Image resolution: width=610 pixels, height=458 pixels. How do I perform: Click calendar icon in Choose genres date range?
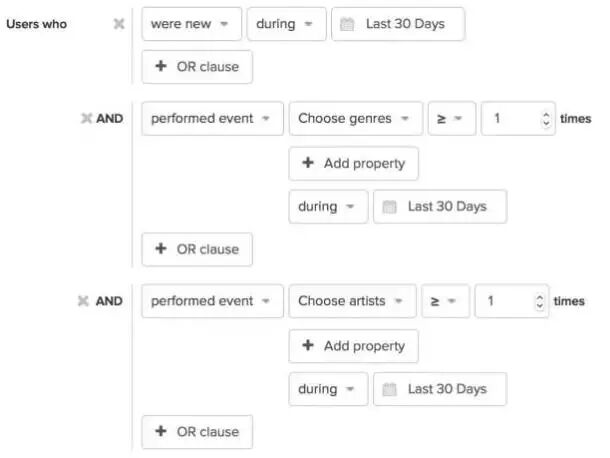(x=390, y=207)
